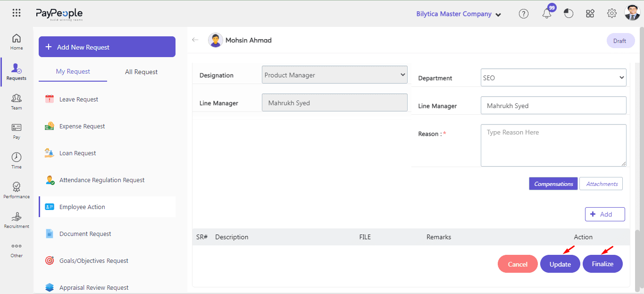Click the Update button
This screenshot has height=294, width=644.
(560, 264)
